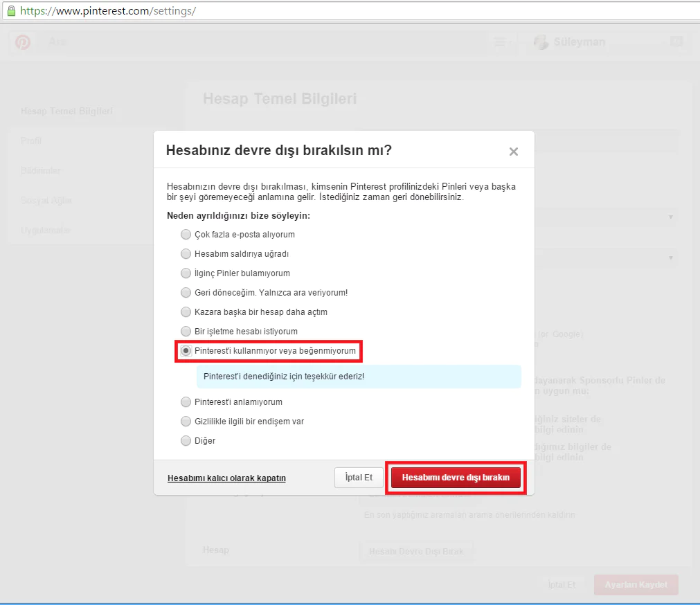The width and height of the screenshot is (700, 605).
Task: Open the categories menu icon in header
Action: pyautogui.click(x=503, y=42)
